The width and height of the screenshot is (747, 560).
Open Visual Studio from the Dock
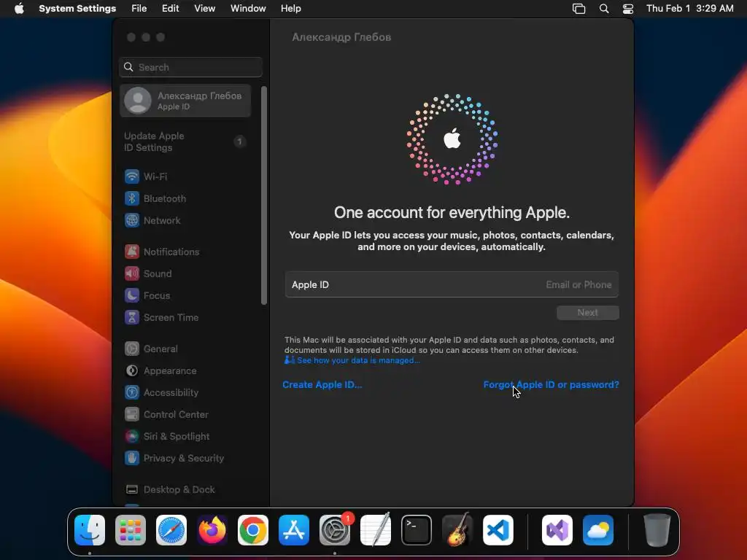click(557, 530)
